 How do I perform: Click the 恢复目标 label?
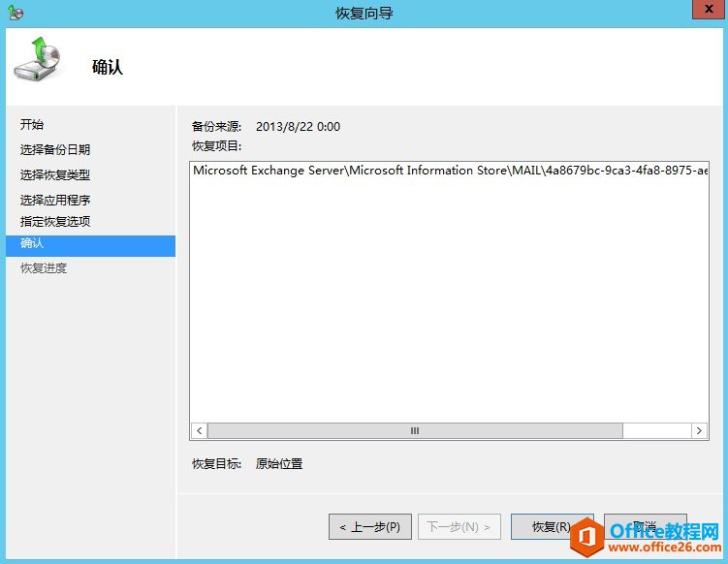click(217, 464)
